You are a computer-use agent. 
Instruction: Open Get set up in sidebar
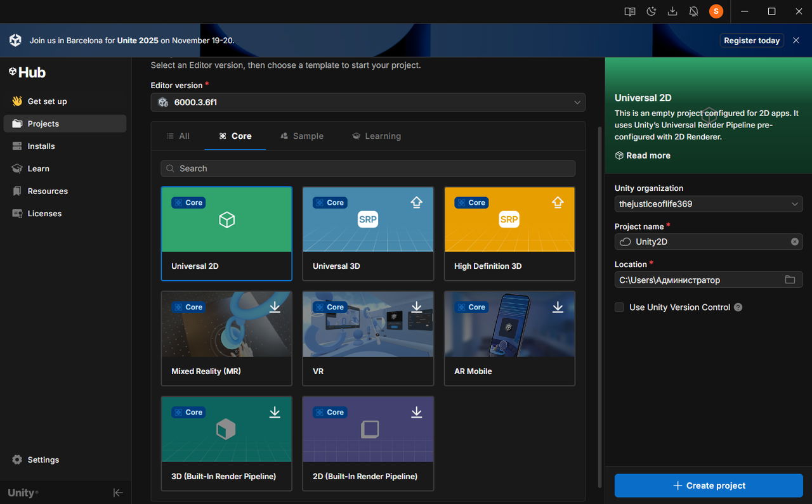point(65,101)
